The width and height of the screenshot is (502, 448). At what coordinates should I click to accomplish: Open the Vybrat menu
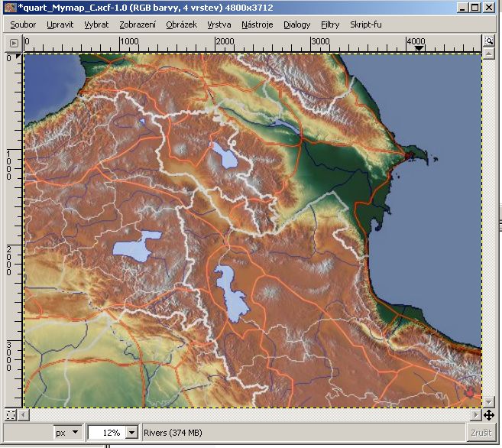click(x=96, y=24)
